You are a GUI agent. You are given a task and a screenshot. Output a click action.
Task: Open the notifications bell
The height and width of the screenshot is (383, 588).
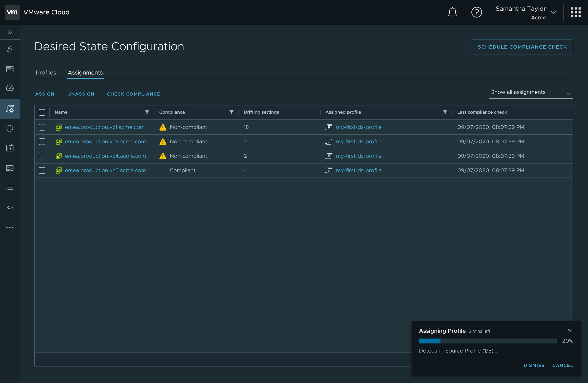click(452, 12)
